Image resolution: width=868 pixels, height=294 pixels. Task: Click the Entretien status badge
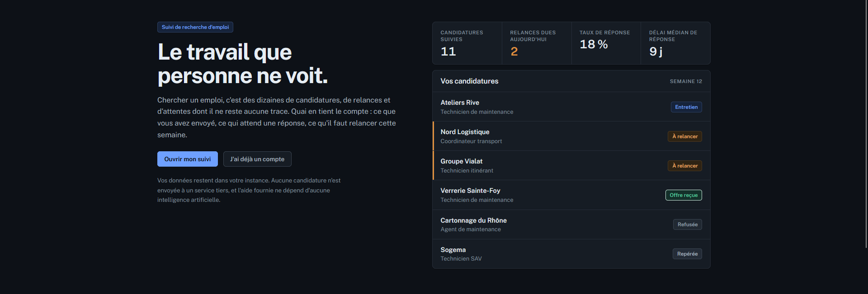(x=686, y=107)
